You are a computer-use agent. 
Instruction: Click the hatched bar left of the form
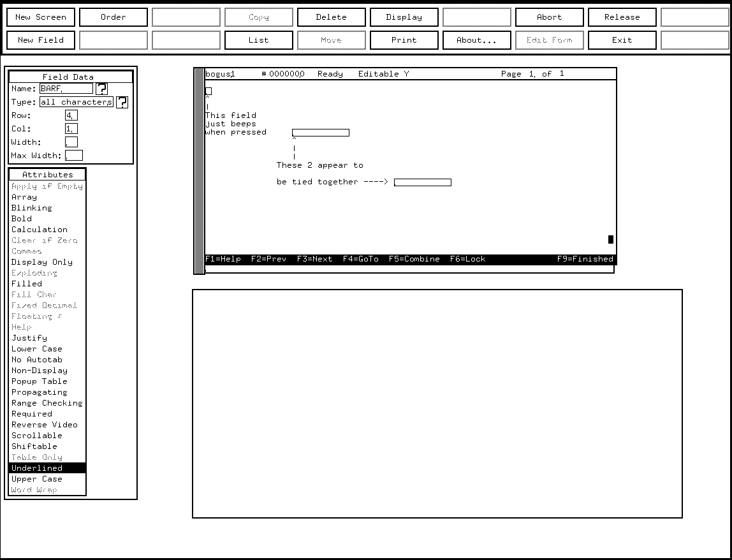coord(199,171)
